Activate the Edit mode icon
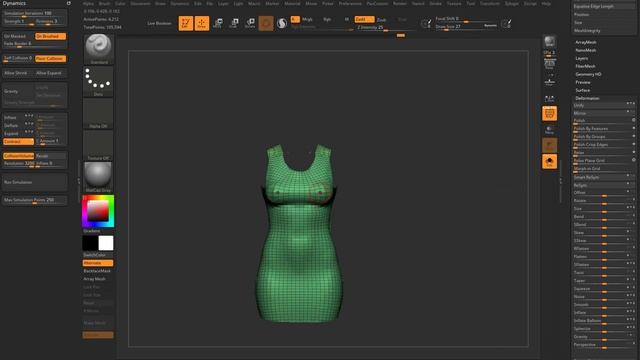Screen dimensions: 640x360 [186, 23]
